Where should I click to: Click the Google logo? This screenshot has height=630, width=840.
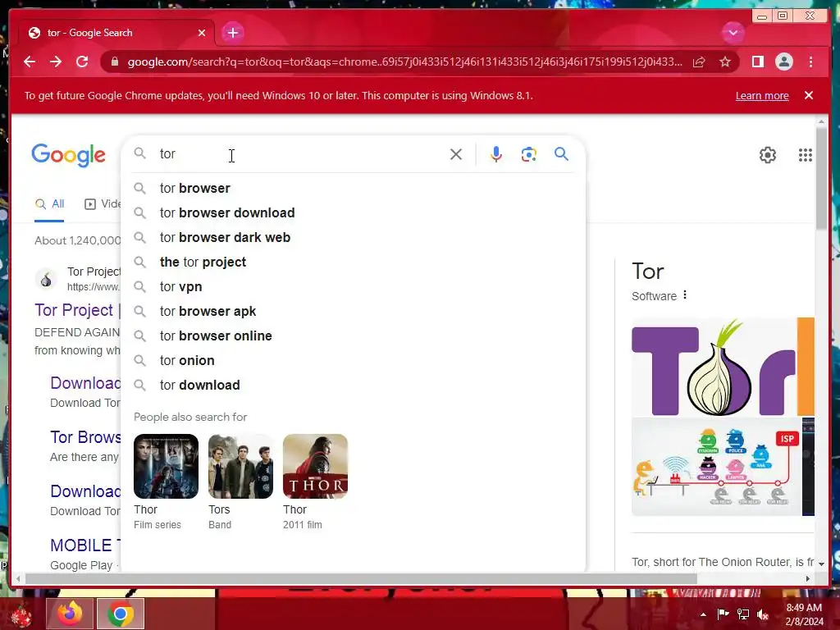69,155
